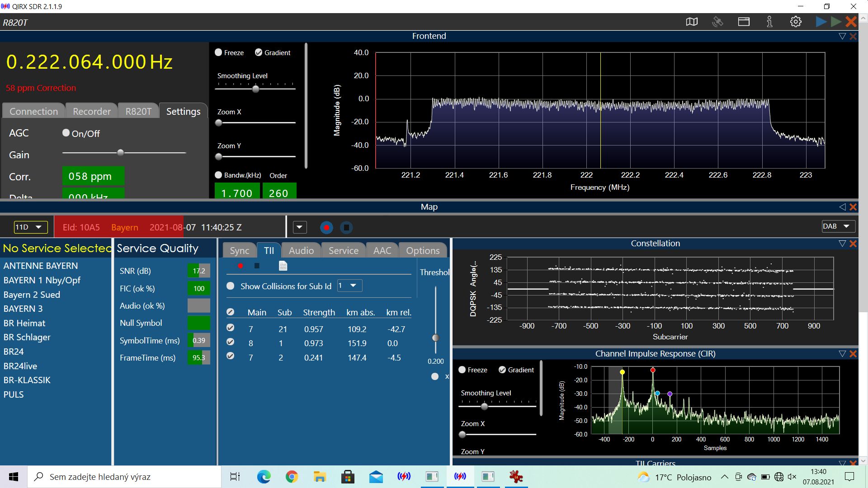Viewport: 868px width, 488px height.
Task: Click the Gain slider handle
Action: (x=120, y=153)
